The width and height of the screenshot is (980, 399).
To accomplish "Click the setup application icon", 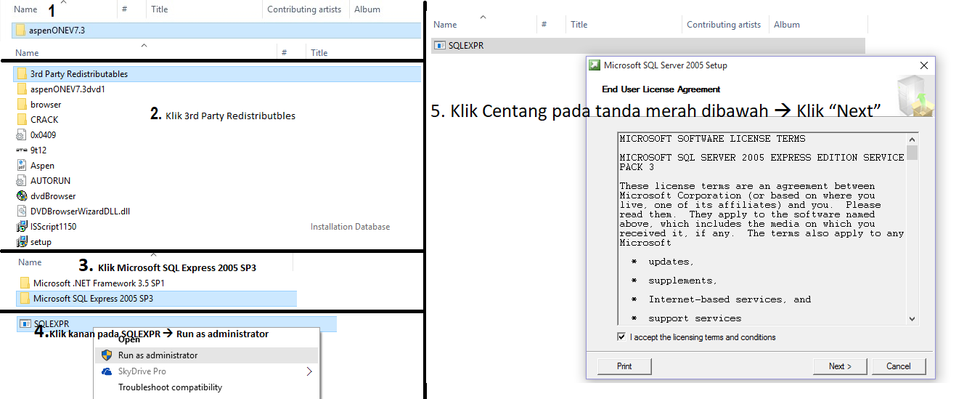I will [22, 242].
